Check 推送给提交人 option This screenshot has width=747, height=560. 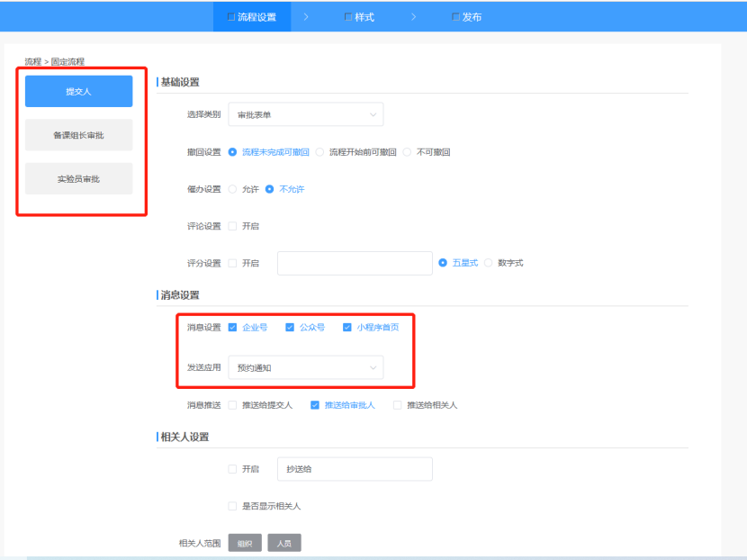click(232, 405)
